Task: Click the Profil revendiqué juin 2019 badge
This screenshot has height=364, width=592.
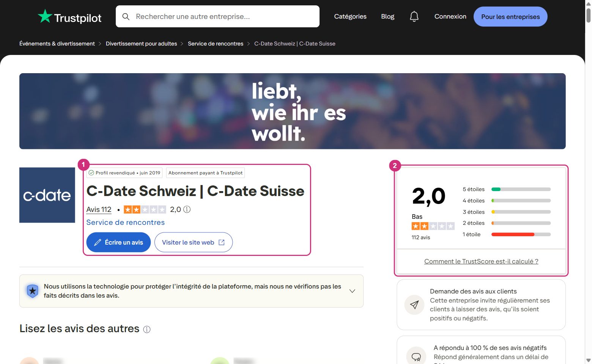Action: [x=124, y=173]
